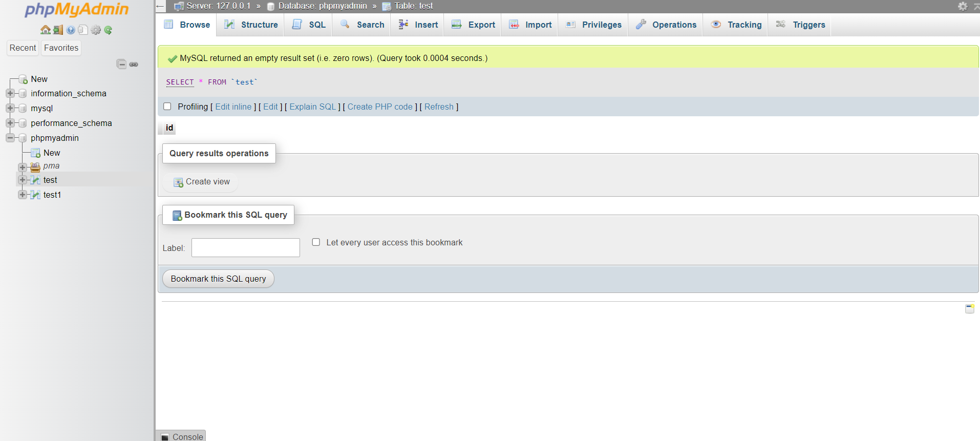Click the Create PHP code link
This screenshot has height=441, width=980.
pyautogui.click(x=380, y=107)
